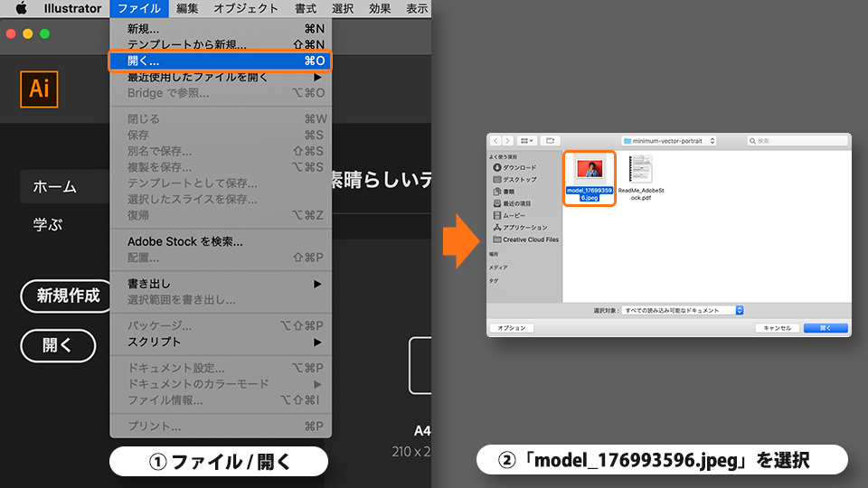Click the Ai Illustrator logo

pos(39,89)
